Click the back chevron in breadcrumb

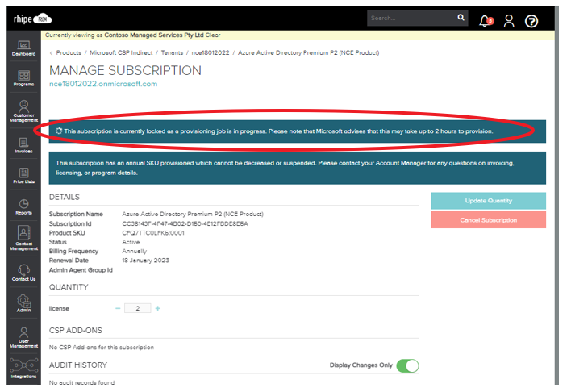point(51,53)
